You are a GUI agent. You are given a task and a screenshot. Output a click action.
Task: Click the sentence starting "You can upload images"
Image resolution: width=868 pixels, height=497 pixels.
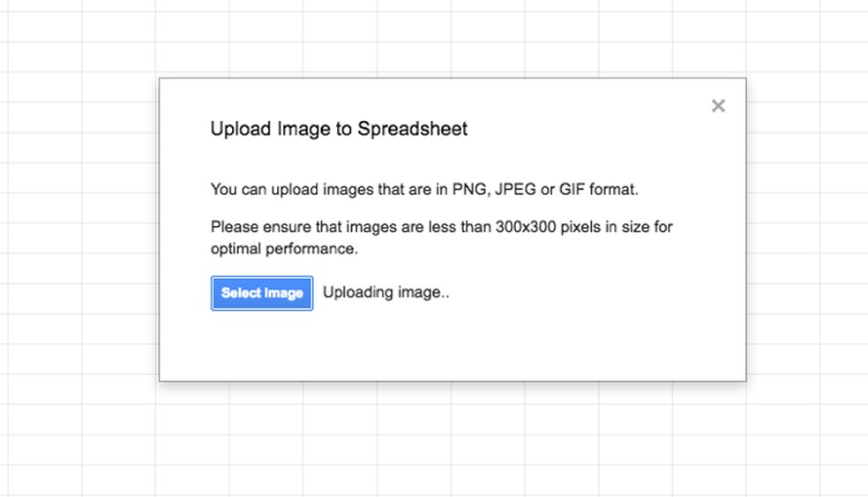click(x=423, y=189)
